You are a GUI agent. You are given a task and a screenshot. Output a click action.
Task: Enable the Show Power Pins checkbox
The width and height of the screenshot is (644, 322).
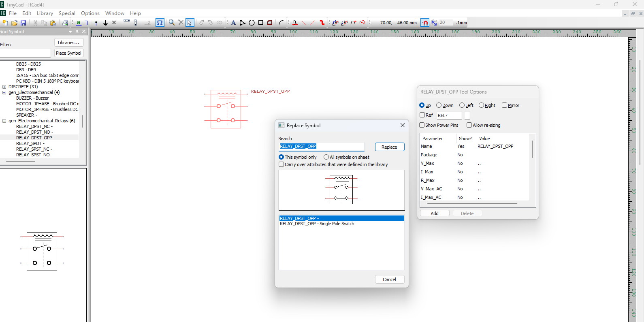(x=422, y=125)
